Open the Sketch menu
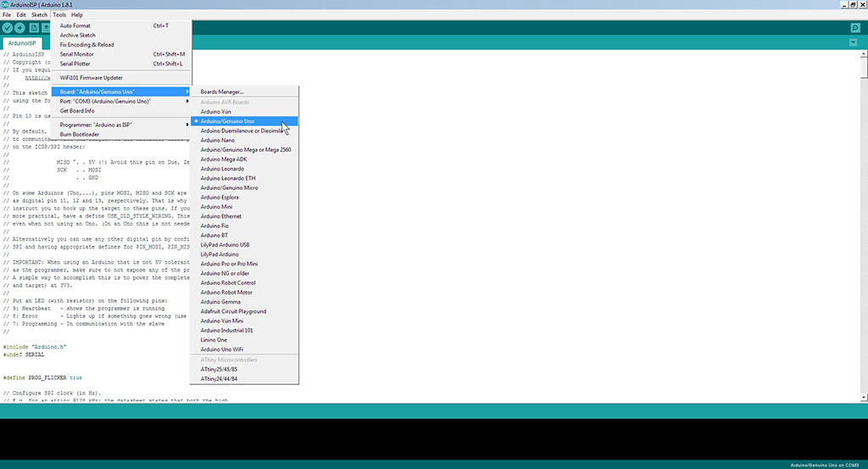 (39, 15)
